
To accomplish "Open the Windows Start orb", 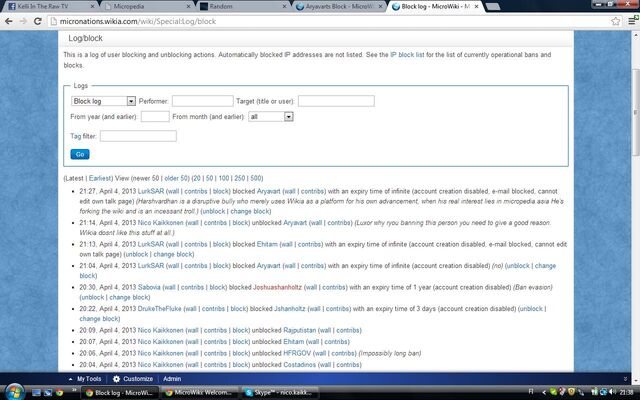I will 15,392.
